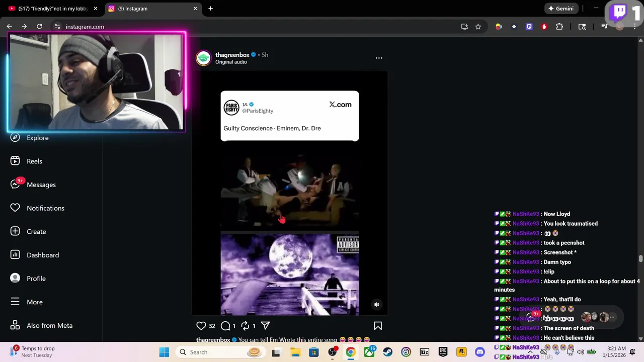The width and height of the screenshot is (644, 362).
Task: Open Messages with 9+ badge
Action: tap(33, 185)
